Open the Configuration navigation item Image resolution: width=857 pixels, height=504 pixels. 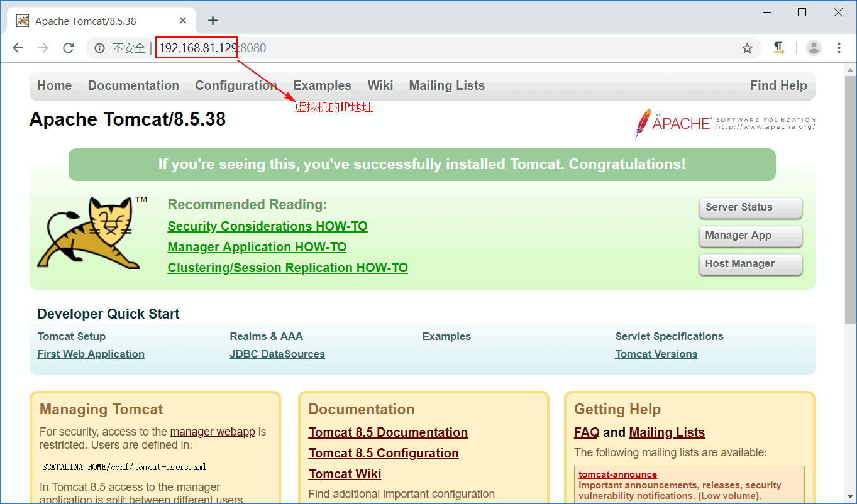click(x=236, y=85)
